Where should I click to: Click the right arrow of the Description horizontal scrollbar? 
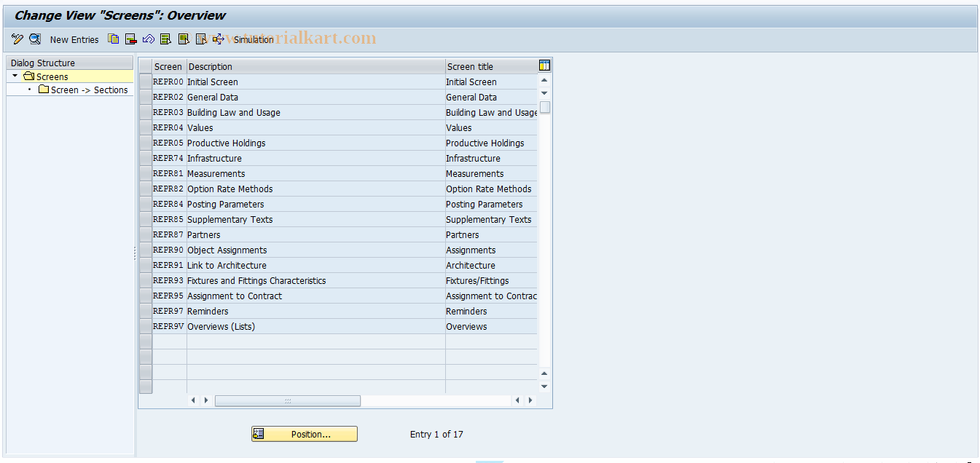tap(206, 400)
